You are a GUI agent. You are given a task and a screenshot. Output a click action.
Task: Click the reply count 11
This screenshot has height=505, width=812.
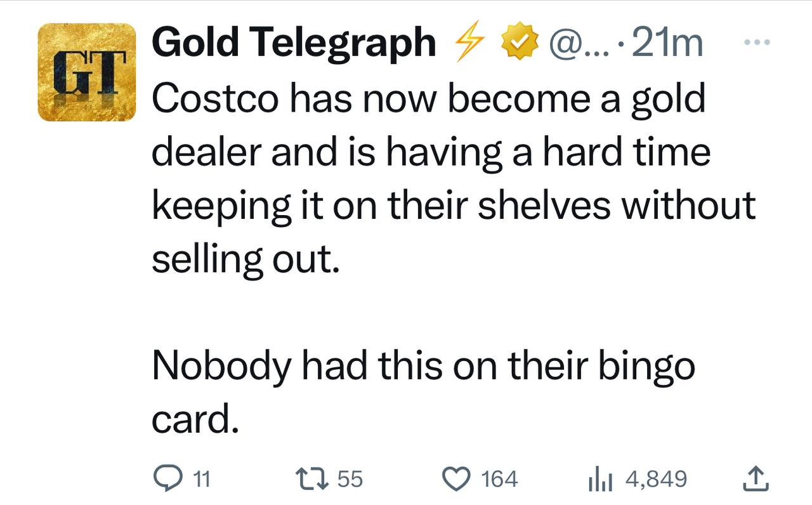click(201, 479)
